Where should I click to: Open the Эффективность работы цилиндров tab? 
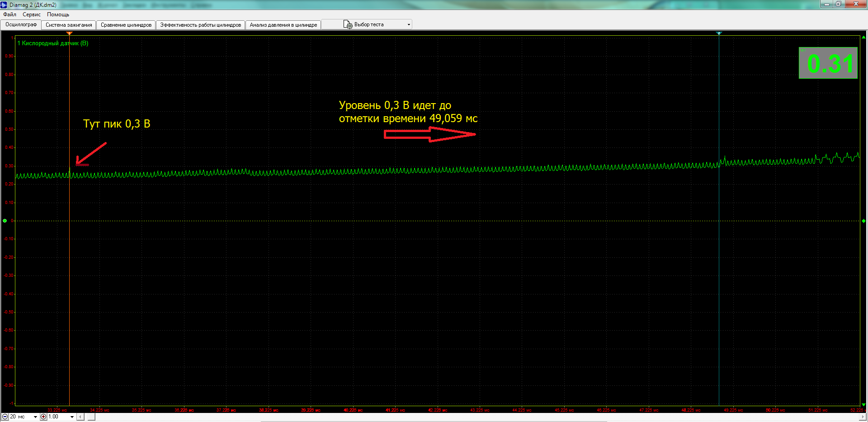pos(201,25)
